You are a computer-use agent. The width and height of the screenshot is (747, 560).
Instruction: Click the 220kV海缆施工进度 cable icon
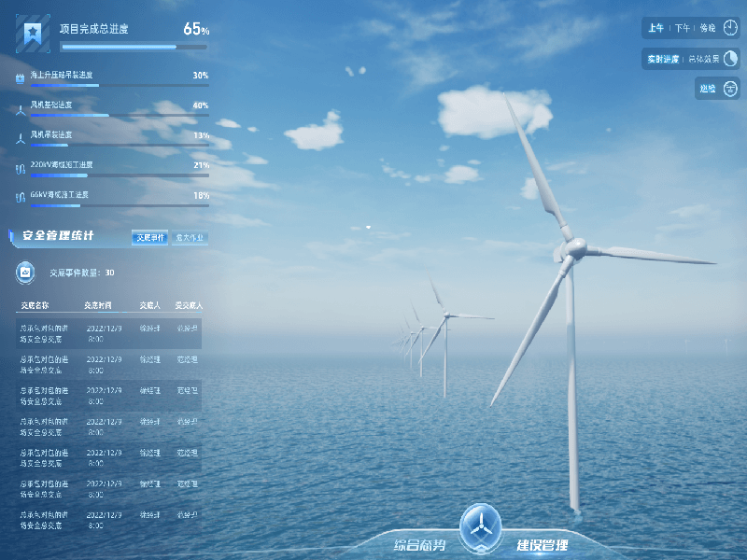click(21, 168)
